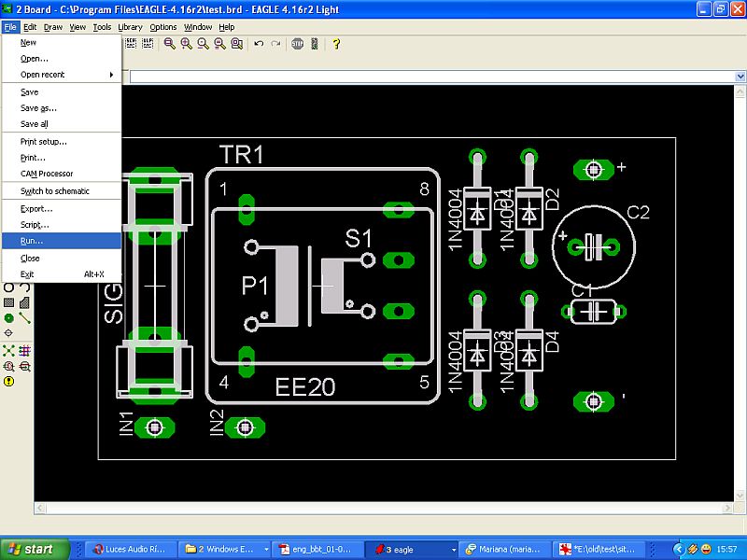Open the Help menu
Screen dimensions: 747x560
227,27
